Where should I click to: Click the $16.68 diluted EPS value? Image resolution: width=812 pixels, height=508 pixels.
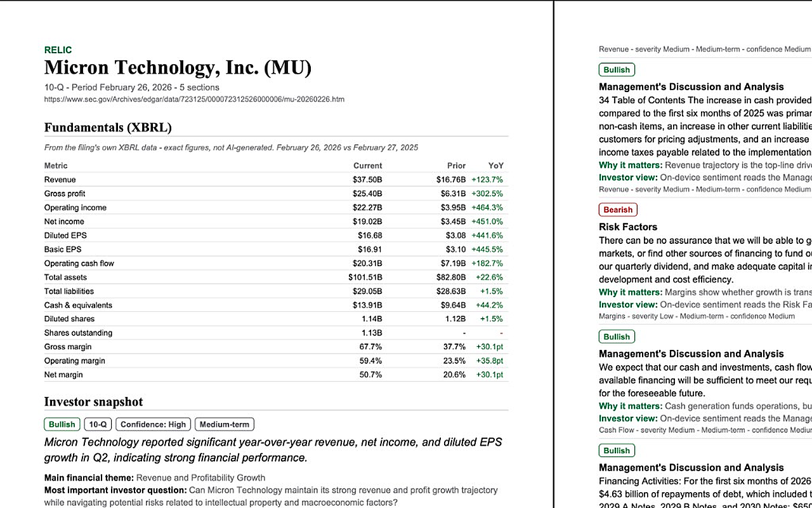click(370, 236)
